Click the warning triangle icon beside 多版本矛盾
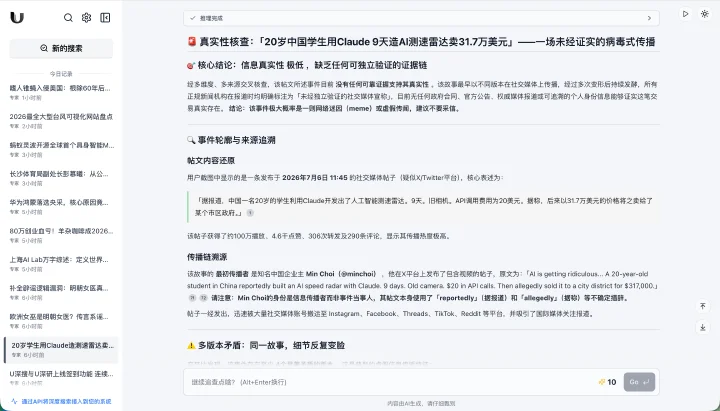Screen dimensions: 720x411 pyautogui.click(x=191, y=345)
